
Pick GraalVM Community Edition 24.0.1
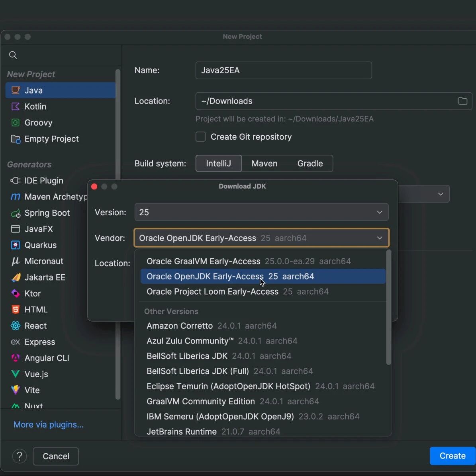(263, 401)
